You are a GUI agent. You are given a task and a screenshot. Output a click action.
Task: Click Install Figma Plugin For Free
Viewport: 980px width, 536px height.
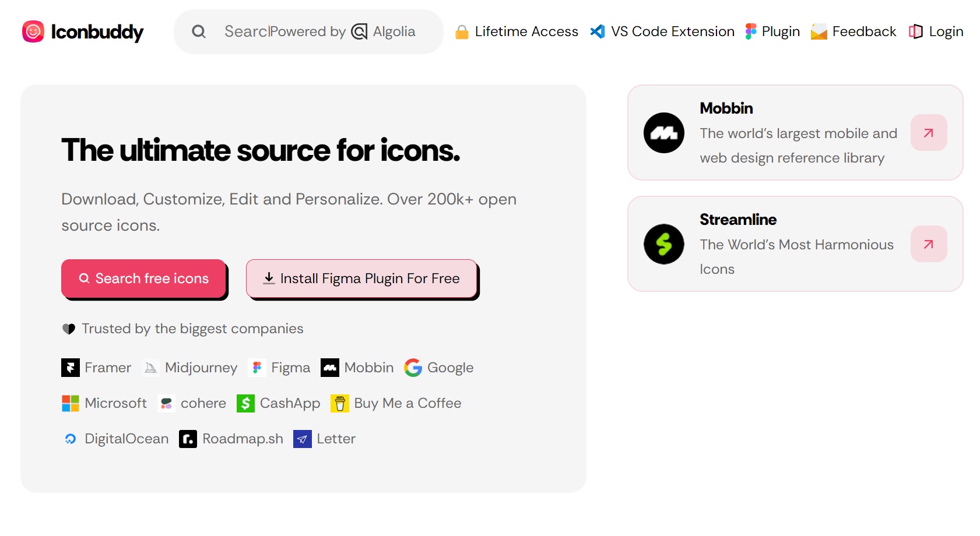(x=361, y=278)
